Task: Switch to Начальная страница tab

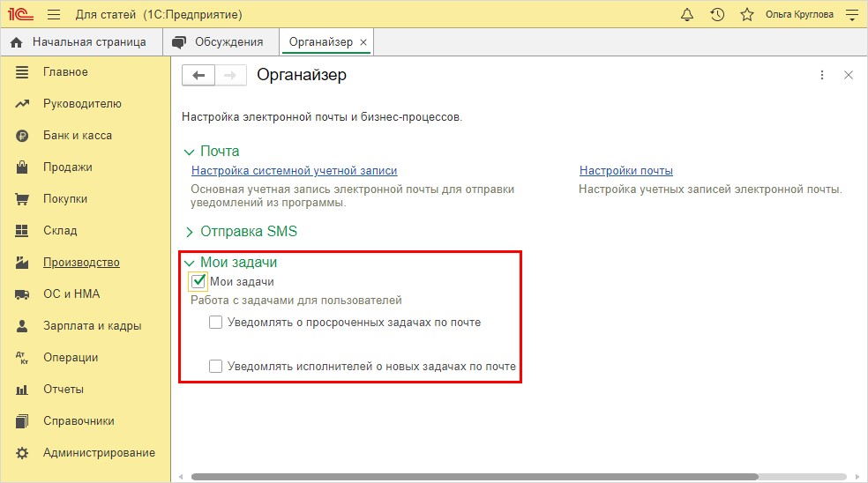Action: click(81, 42)
